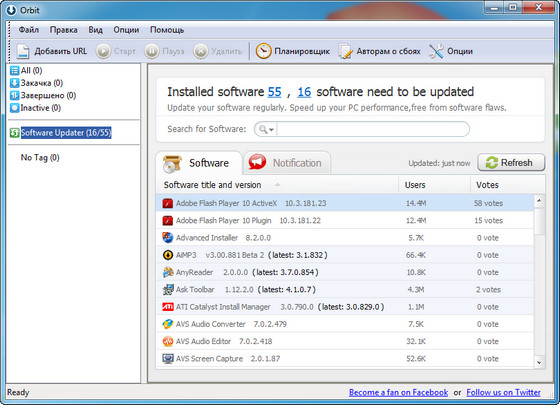This screenshot has width=560, height=405.
Task: Switch to the Notification tab
Action: [x=286, y=163]
